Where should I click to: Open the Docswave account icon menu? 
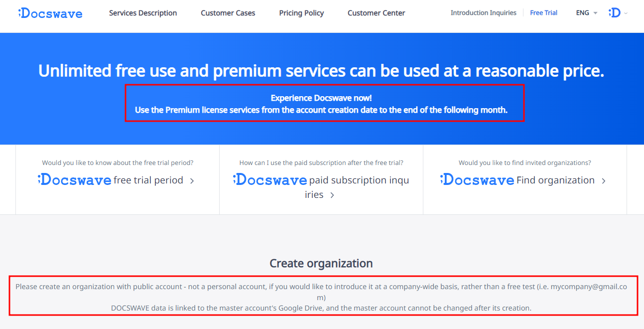pos(615,13)
